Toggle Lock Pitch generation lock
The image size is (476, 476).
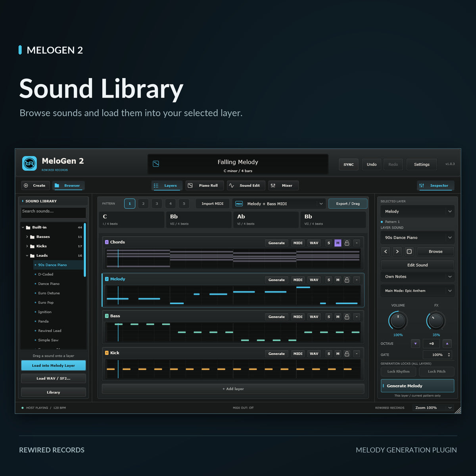437,372
